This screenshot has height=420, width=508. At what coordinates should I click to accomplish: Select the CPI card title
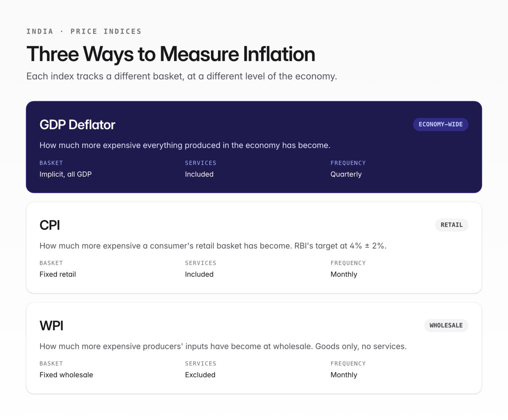pyautogui.click(x=50, y=225)
